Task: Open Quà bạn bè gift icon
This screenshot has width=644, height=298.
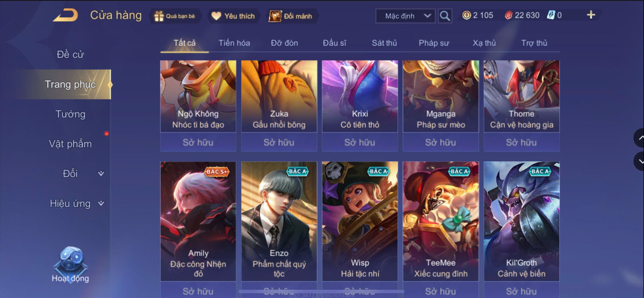Action: coord(175,16)
